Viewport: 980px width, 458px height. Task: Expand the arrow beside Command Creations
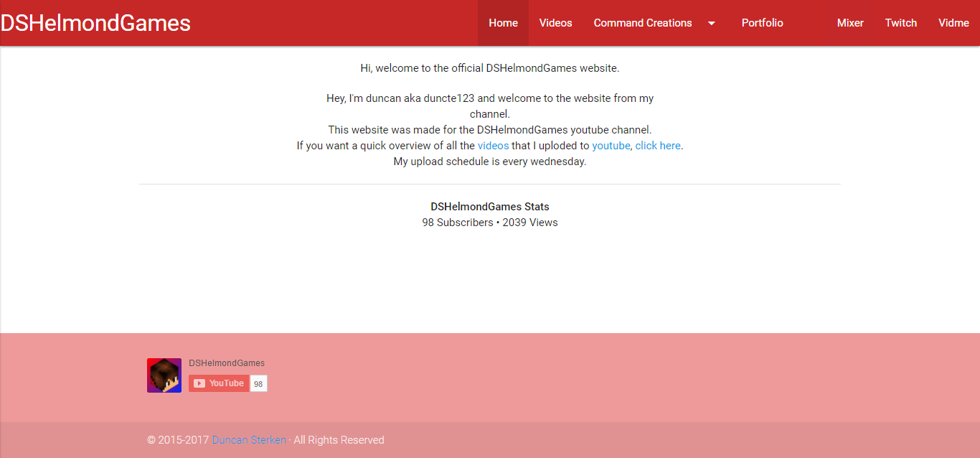712,23
